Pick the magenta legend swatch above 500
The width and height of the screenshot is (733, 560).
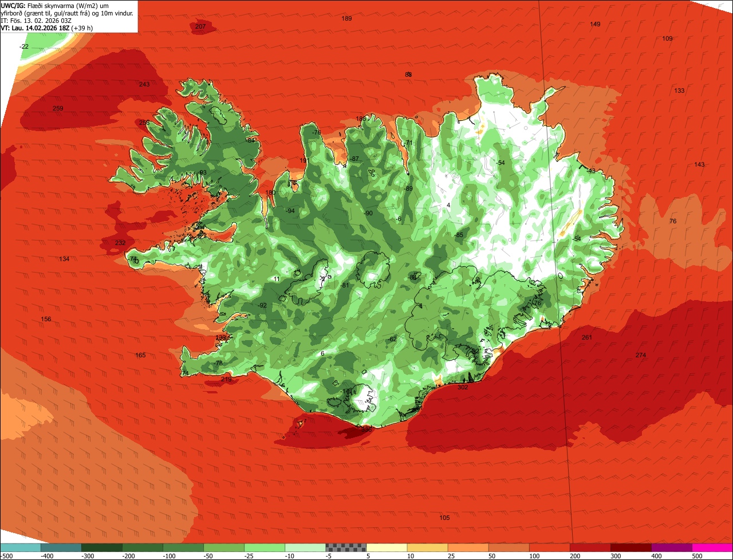[x=712, y=547]
